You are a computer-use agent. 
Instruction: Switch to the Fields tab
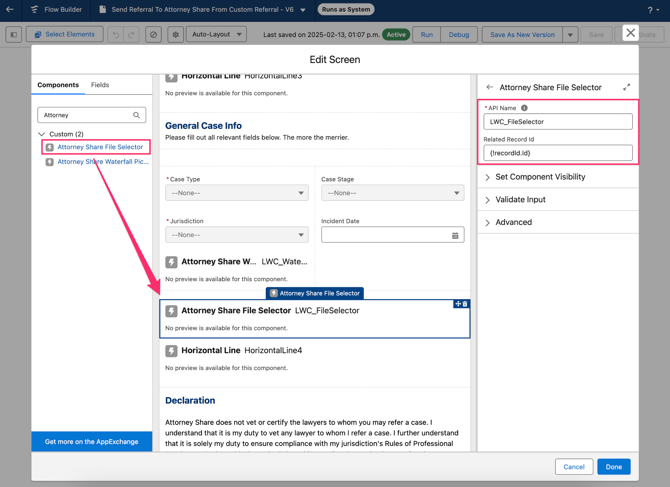coord(100,85)
